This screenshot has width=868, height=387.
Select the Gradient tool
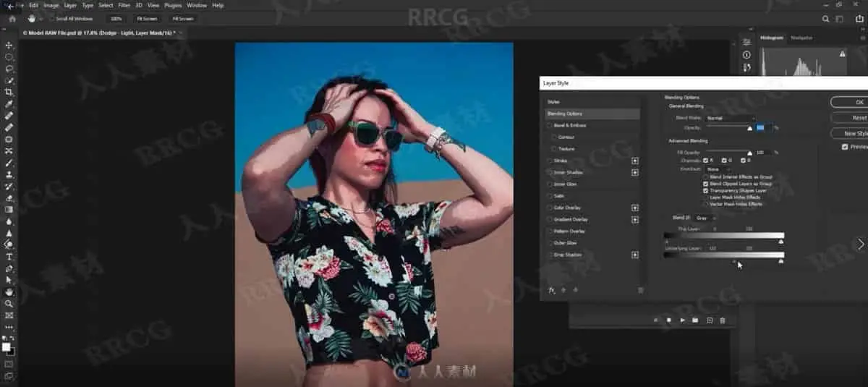tap(9, 210)
